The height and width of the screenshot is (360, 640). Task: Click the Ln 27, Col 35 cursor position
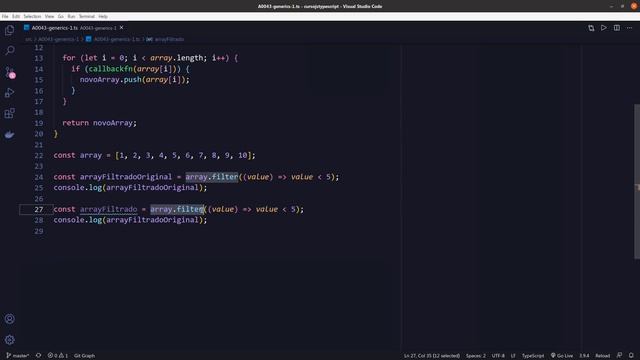[432, 356]
